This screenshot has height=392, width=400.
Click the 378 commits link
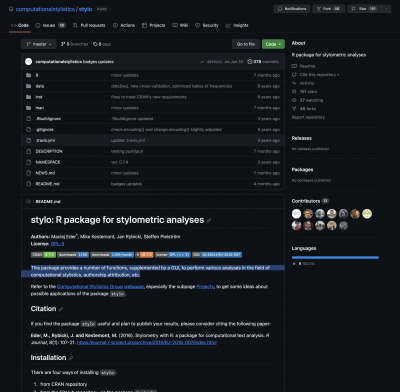[263, 62]
